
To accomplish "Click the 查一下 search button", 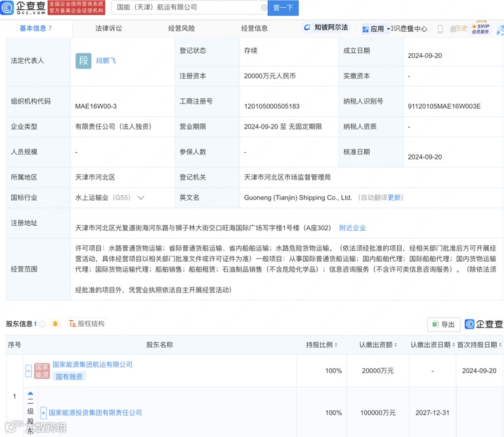I will point(283,8).
